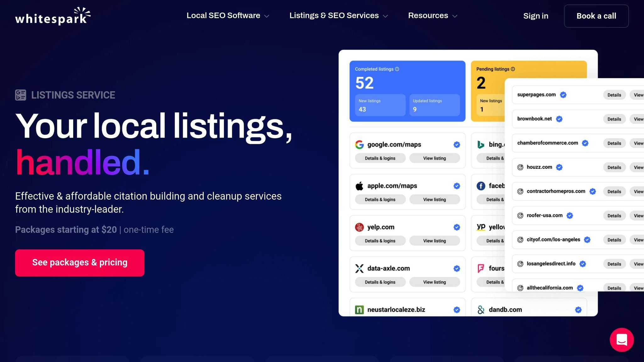
Task: Click the New listings 43 tile
Action: click(x=380, y=105)
